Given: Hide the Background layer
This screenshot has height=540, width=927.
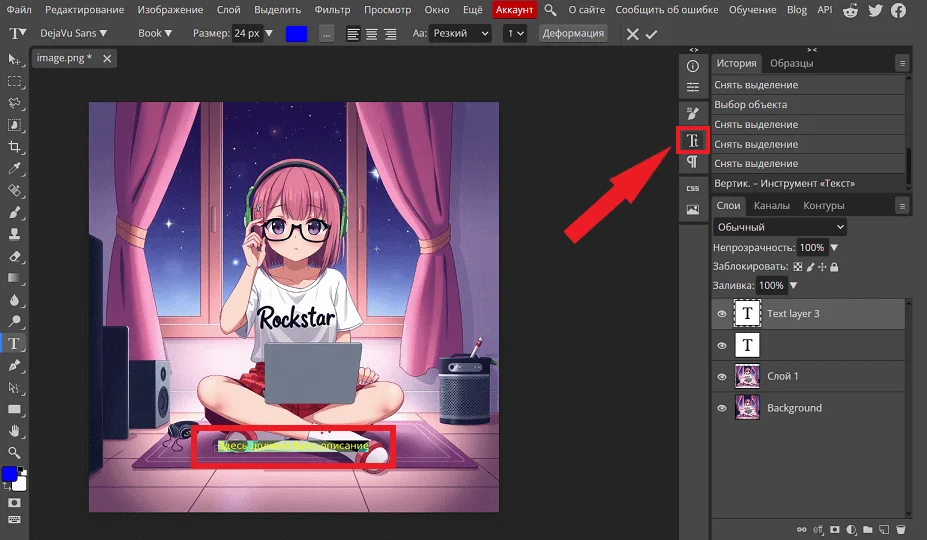Looking at the screenshot, I should (x=722, y=408).
